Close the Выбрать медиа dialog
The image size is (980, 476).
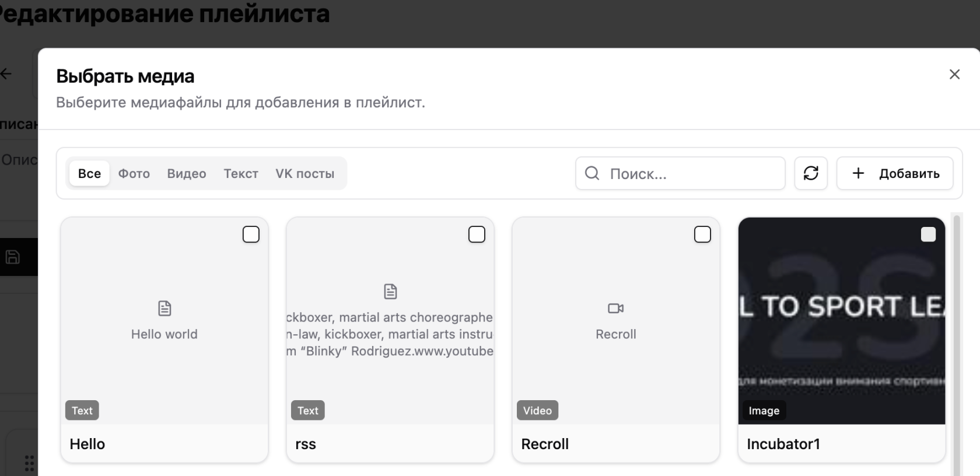point(954,74)
